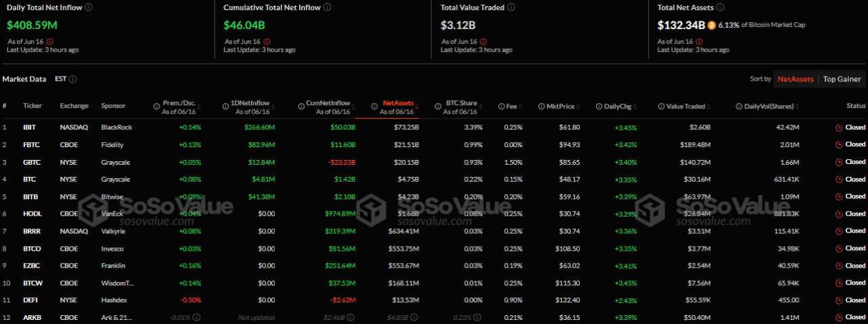This screenshot has height=324, width=868.
Task: Sort table by CumNetInflow column header
Action: pyautogui.click(x=328, y=103)
